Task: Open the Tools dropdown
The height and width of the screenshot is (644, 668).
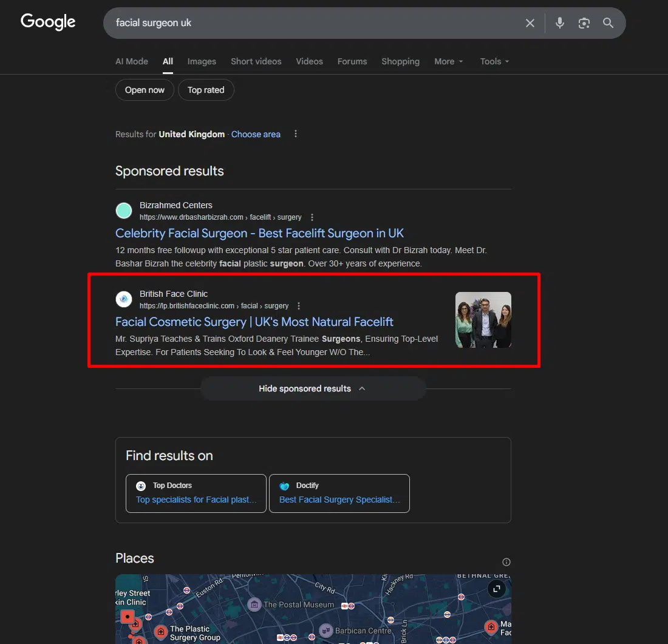Action: [494, 61]
